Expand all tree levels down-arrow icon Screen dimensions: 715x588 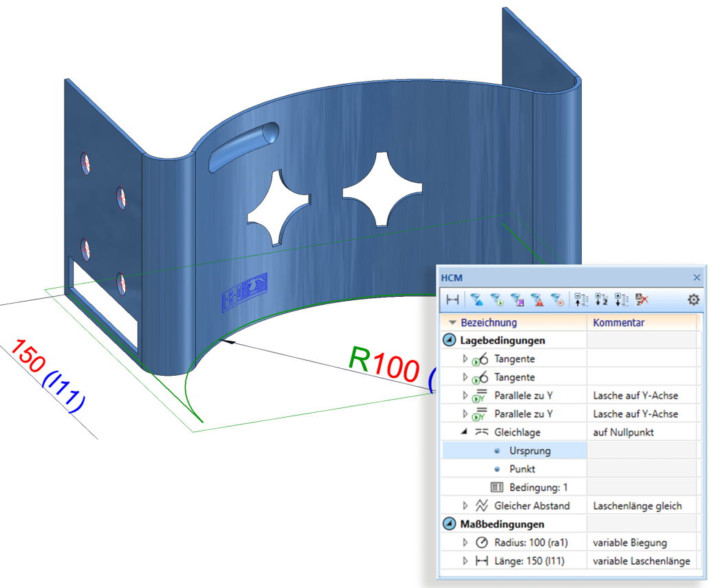621,299
